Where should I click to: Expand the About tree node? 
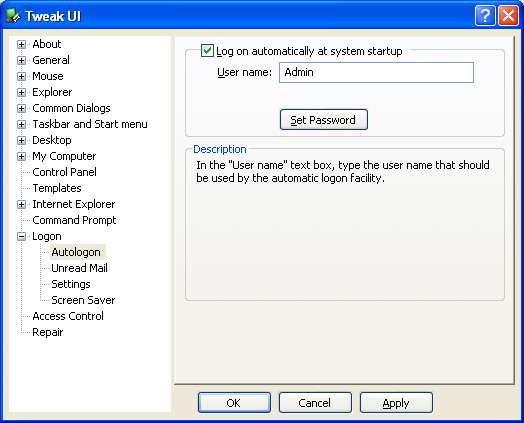21,44
